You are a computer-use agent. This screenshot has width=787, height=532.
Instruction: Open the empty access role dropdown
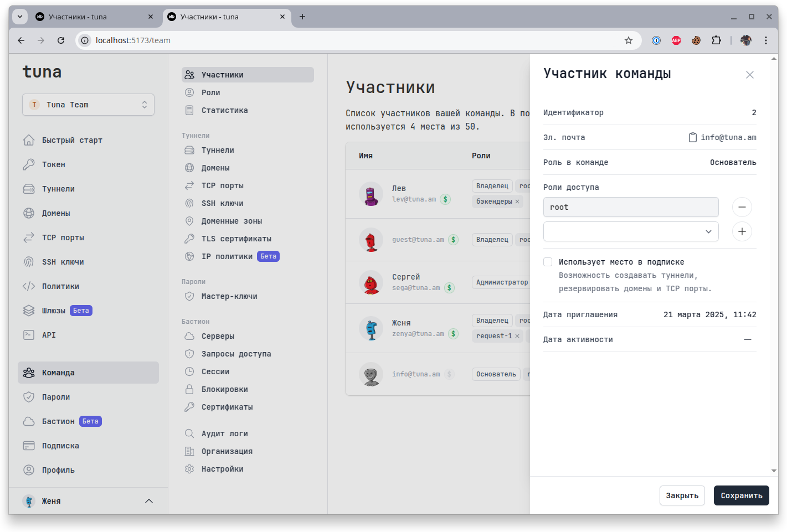(631, 231)
